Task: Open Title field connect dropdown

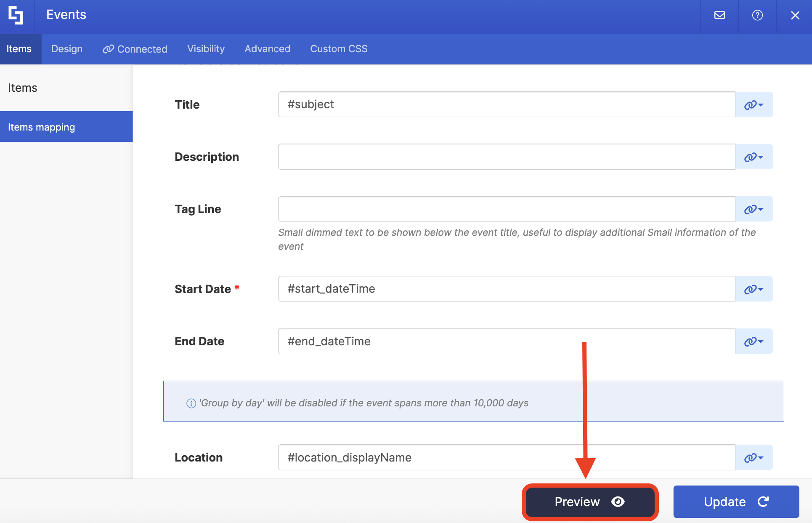Action: coord(754,105)
